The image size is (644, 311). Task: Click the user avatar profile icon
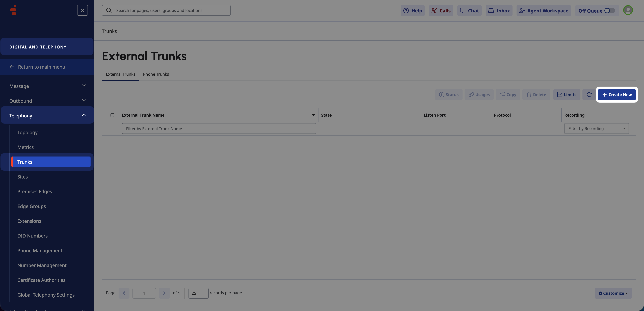click(x=628, y=10)
